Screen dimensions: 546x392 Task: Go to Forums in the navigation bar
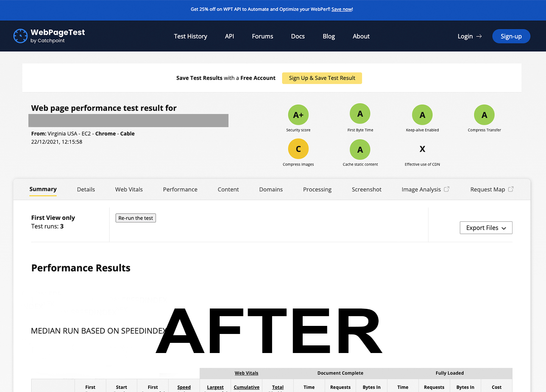point(262,36)
